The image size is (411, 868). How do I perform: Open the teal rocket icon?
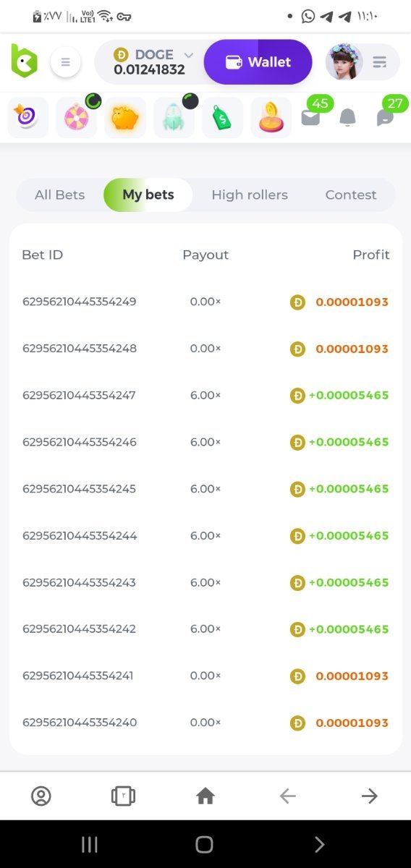(x=174, y=117)
